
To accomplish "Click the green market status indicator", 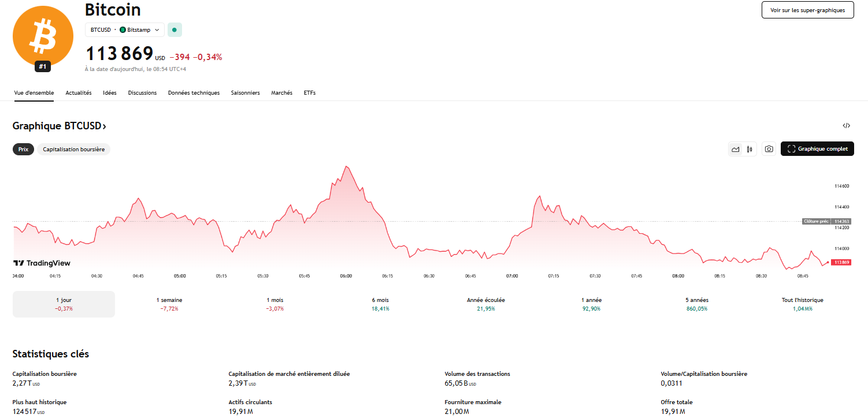I will point(175,29).
